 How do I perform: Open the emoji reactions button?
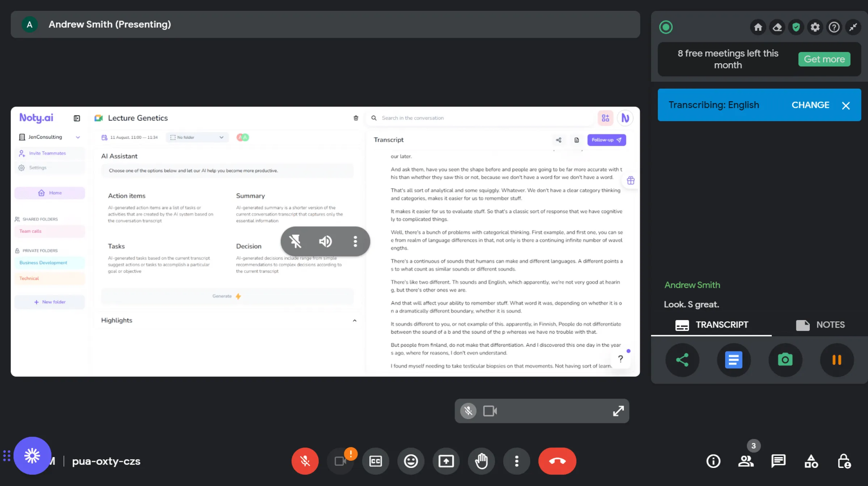click(411, 461)
